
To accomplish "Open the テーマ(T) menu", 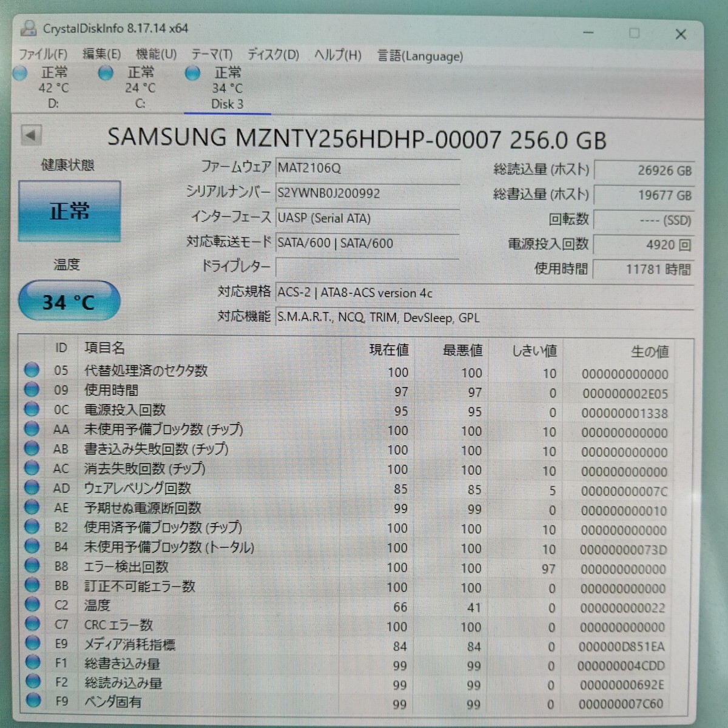I will point(212,55).
